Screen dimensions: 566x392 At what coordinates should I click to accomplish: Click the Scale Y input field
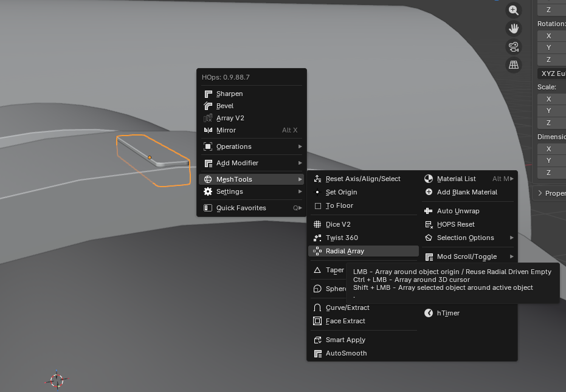click(552, 111)
